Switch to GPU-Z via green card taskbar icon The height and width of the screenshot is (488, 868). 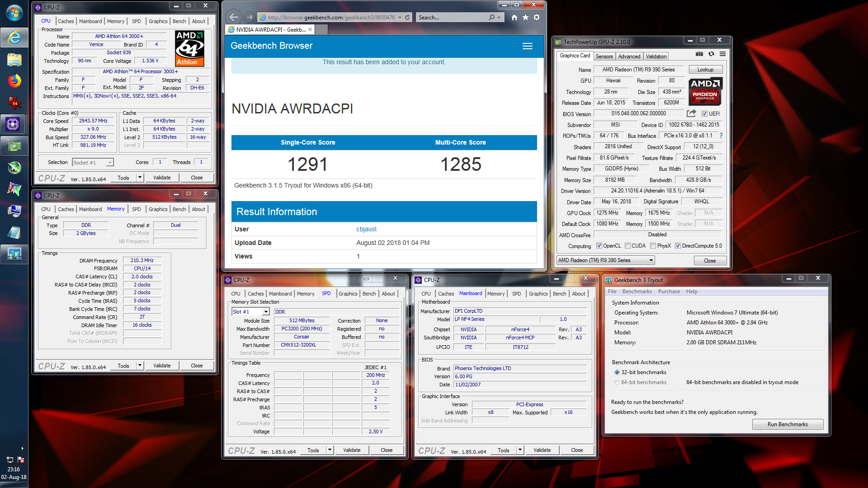tap(14, 145)
